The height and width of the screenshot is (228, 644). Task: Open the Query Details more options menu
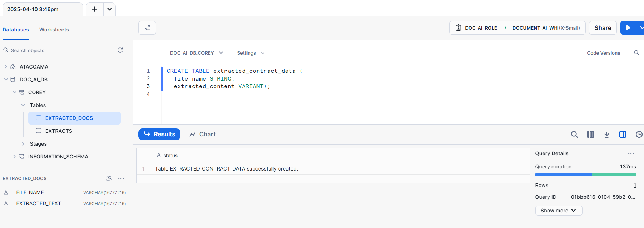pos(631,153)
